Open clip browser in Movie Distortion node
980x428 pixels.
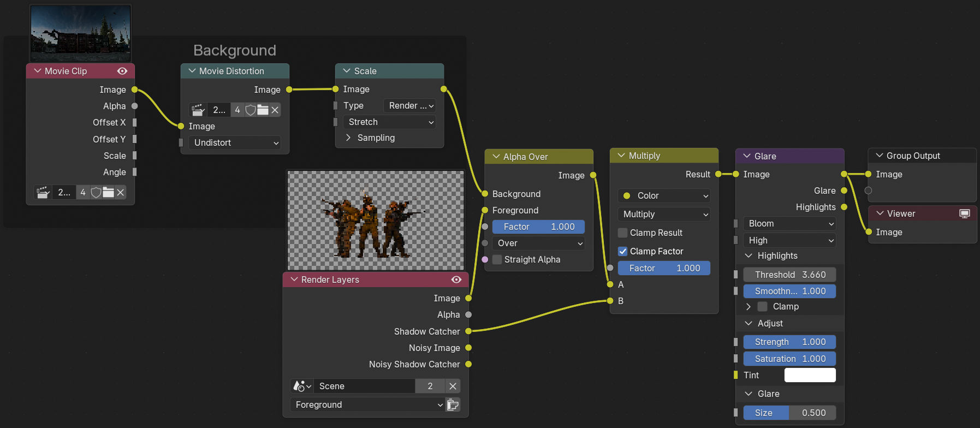click(x=198, y=110)
